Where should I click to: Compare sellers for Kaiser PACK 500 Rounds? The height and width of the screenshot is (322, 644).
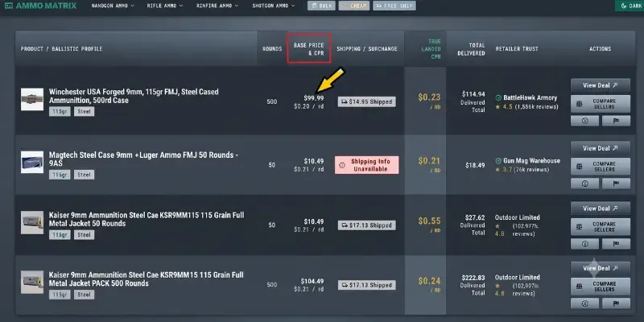click(x=600, y=287)
